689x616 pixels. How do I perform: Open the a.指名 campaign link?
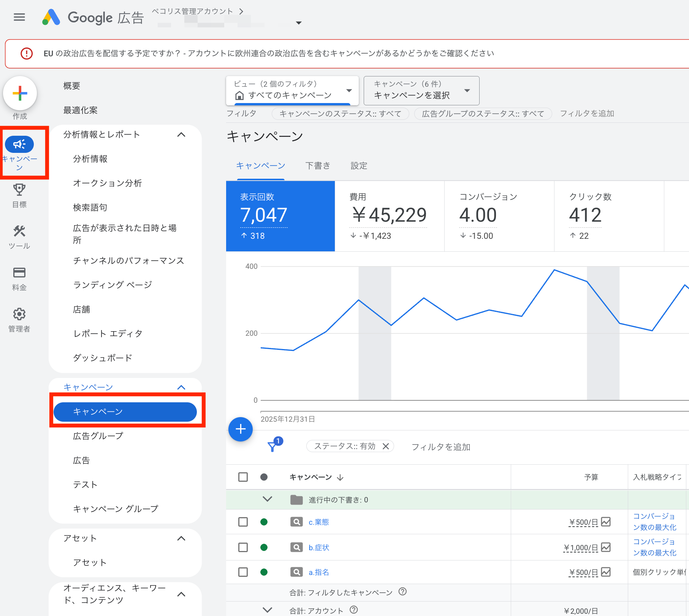coord(318,572)
